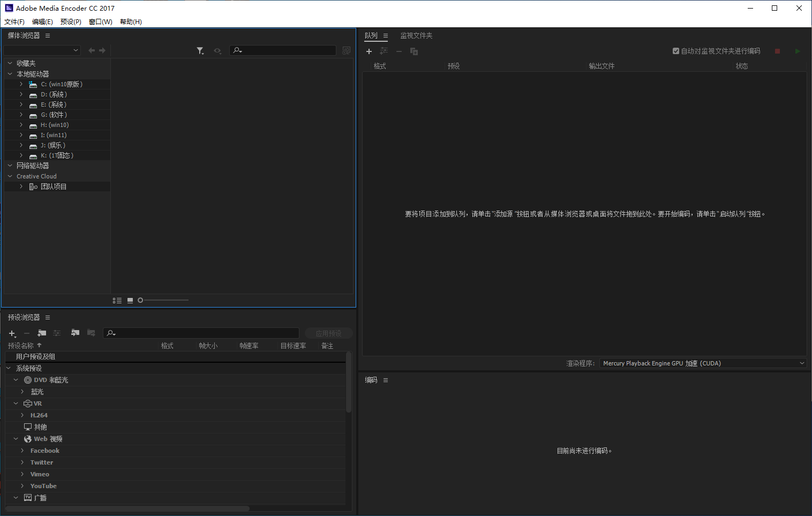The height and width of the screenshot is (516, 812).
Task: Open the 预设浏览器 panel menu icon
Action: pyautogui.click(x=48, y=317)
